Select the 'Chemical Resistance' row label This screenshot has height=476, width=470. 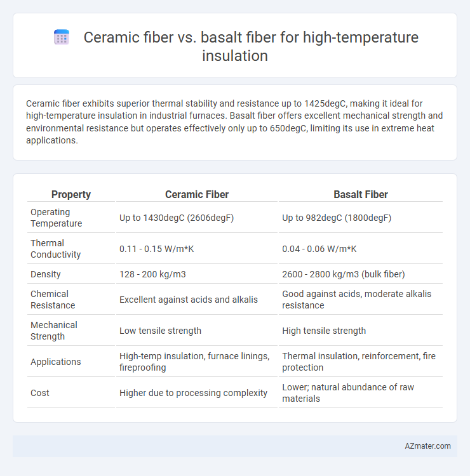[53, 300]
